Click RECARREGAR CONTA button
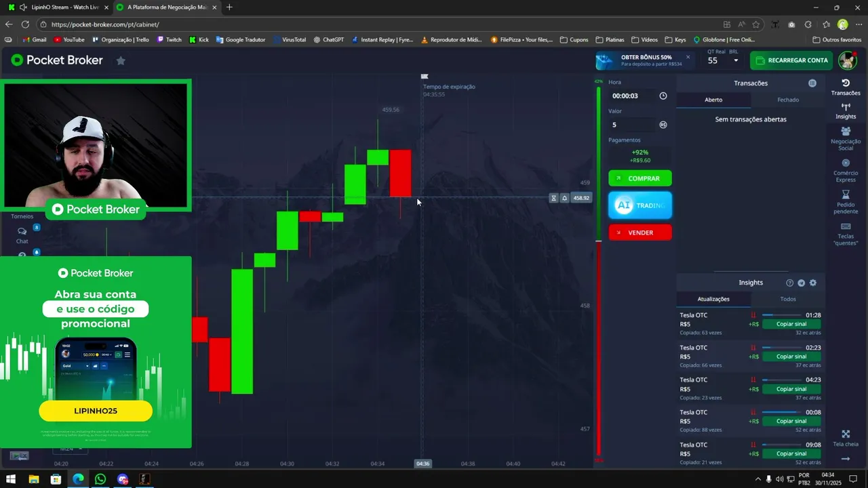 (x=791, y=60)
